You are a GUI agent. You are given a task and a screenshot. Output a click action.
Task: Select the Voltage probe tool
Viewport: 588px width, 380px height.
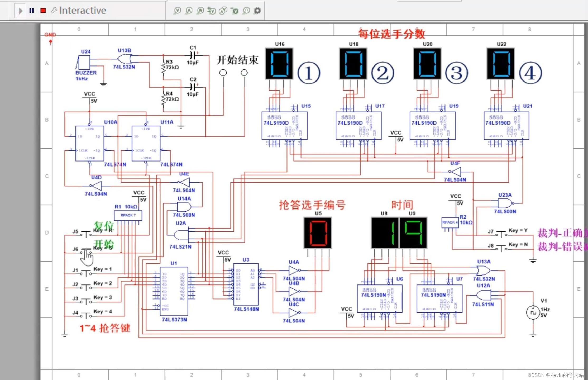[x=178, y=11]
